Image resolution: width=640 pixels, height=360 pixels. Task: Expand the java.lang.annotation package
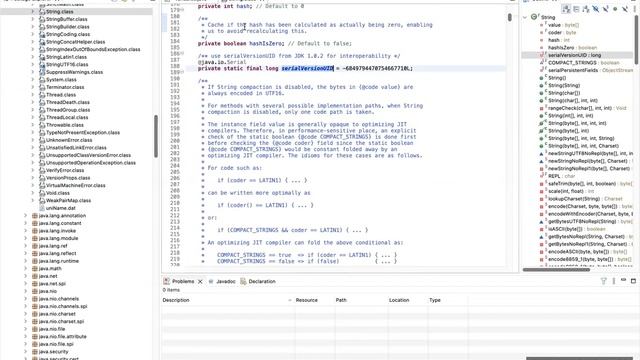(x=26, y=216)
